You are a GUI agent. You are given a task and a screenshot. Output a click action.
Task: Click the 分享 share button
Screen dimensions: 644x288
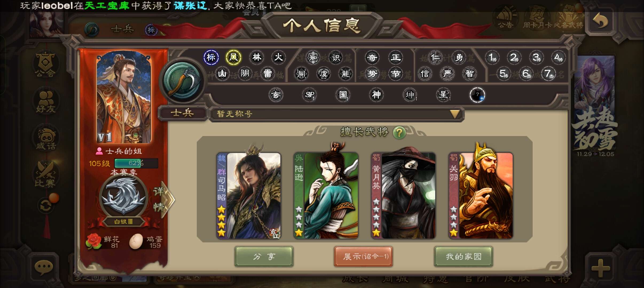click(x=264, y=257)
